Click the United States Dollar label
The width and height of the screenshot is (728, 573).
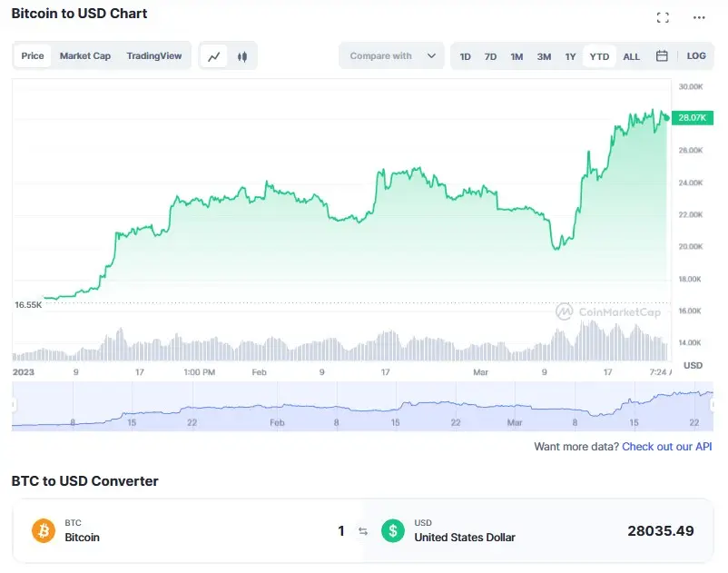pos(465,538)
